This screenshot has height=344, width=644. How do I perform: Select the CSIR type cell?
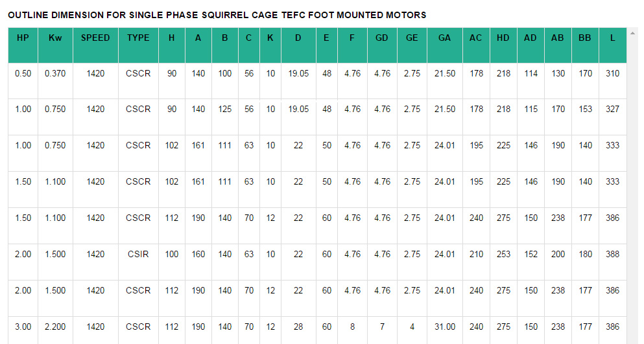tap(138, 255)
